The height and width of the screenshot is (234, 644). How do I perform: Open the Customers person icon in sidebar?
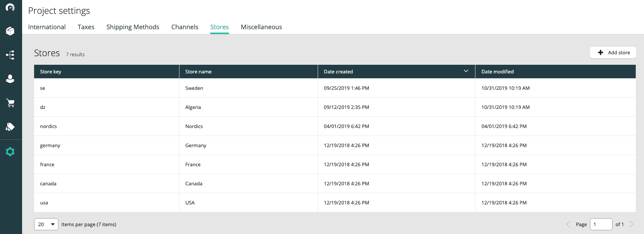coord(10,79)
